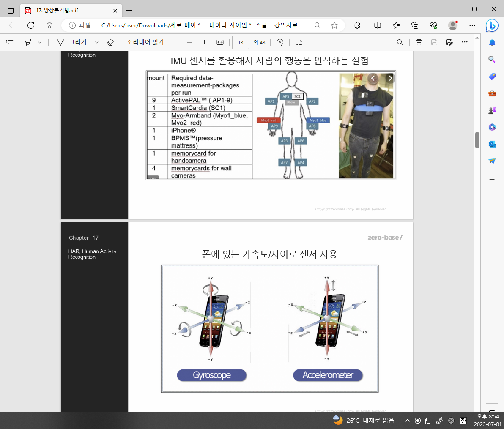Start 소리내어 읽기 read aloud

145,42
